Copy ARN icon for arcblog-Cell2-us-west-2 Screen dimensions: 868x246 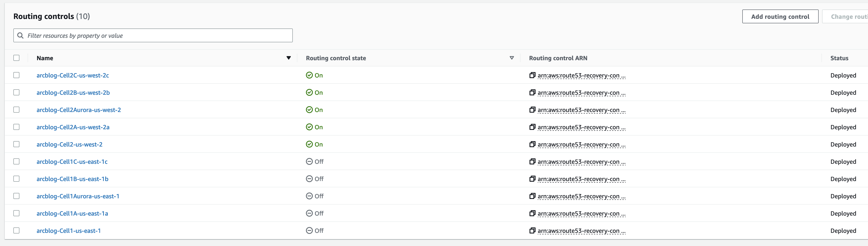coord(532,144)
